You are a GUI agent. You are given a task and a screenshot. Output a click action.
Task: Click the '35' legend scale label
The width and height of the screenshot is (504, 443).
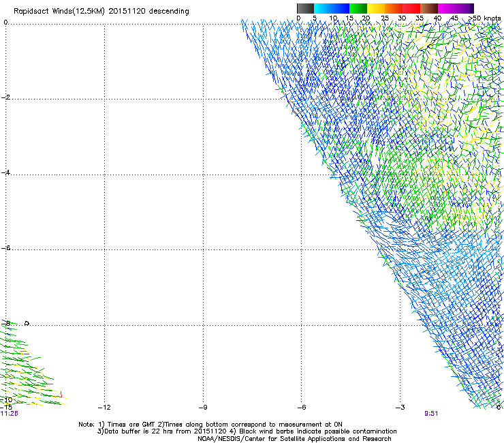point(420,18)
